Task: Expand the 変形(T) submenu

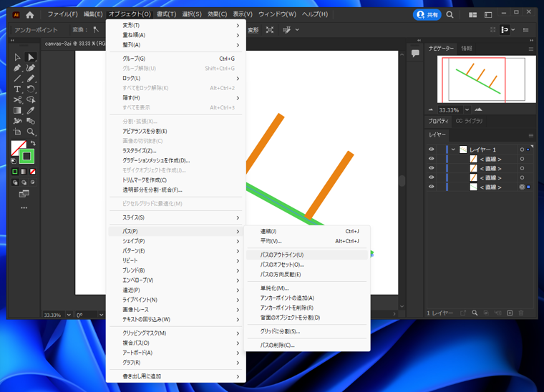Action: tap(176, 25)
